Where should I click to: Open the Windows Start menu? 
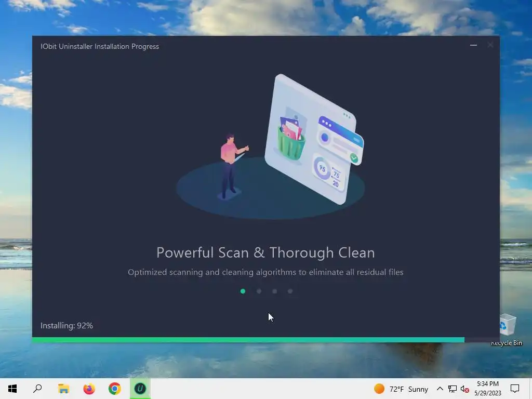coord(12,389)
